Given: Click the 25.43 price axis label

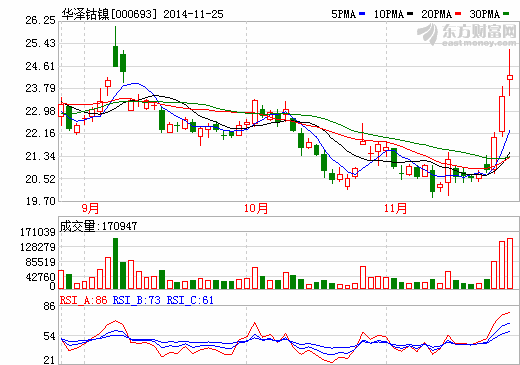Looking at the screenshot, I should [41, 43].
